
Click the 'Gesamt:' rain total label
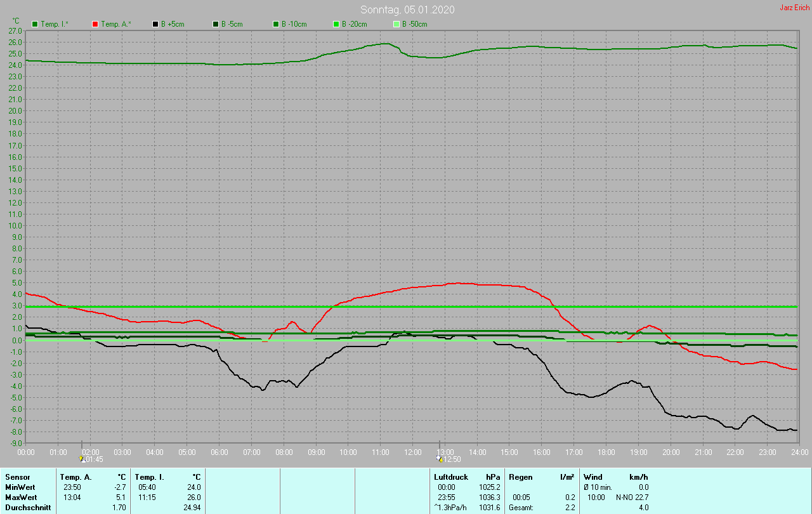coord(521,507)
